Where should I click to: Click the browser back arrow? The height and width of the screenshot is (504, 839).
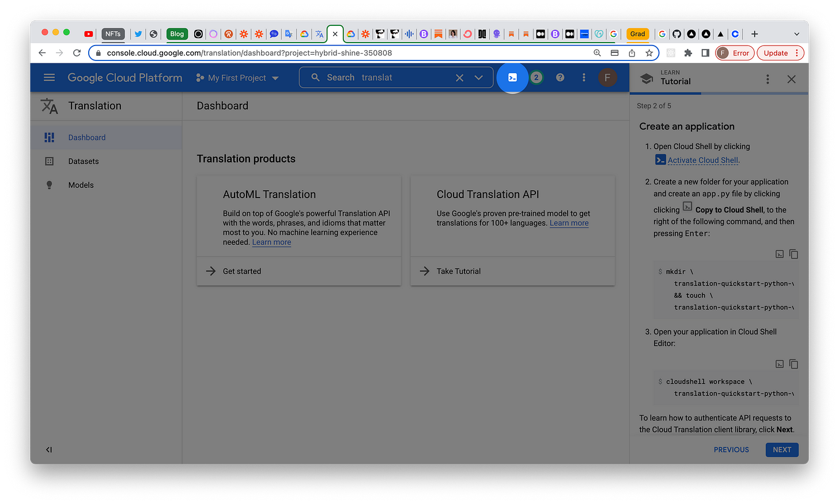42,53
